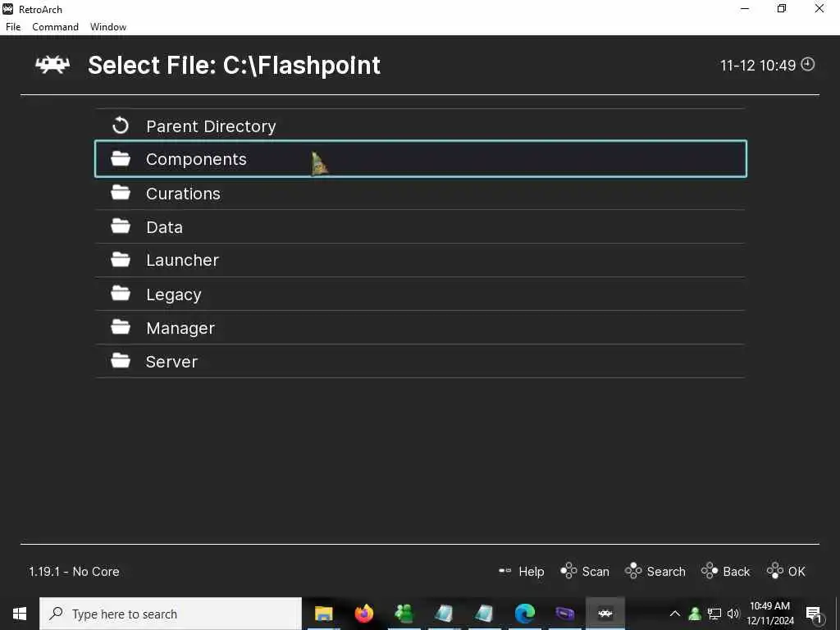Image resolution: width=840 pixels, height=630 pixels.
Task: Open the Launcher folder entry
Action: [421, 260]
